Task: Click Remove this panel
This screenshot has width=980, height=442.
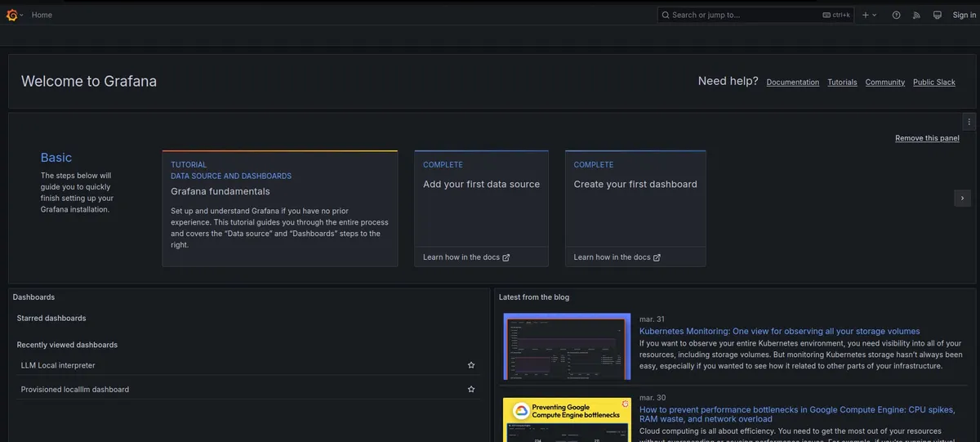Action: pyautogui.click(x=927, y=138)
